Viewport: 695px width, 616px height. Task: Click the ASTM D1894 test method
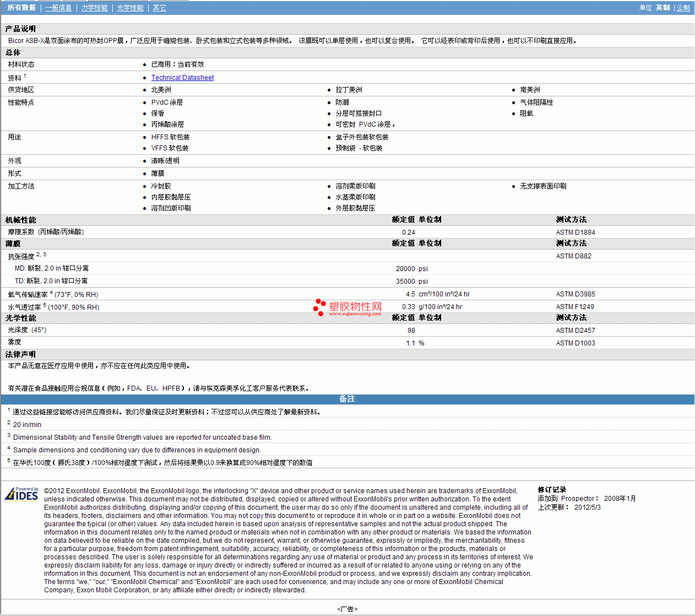(575, 233)
